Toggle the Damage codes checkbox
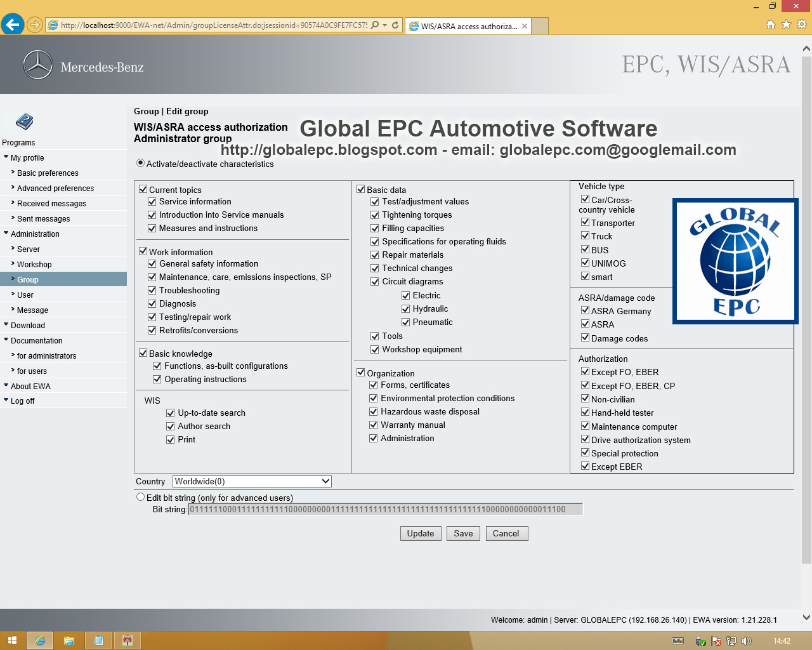 pyautogui.click(x=586, y=338)
